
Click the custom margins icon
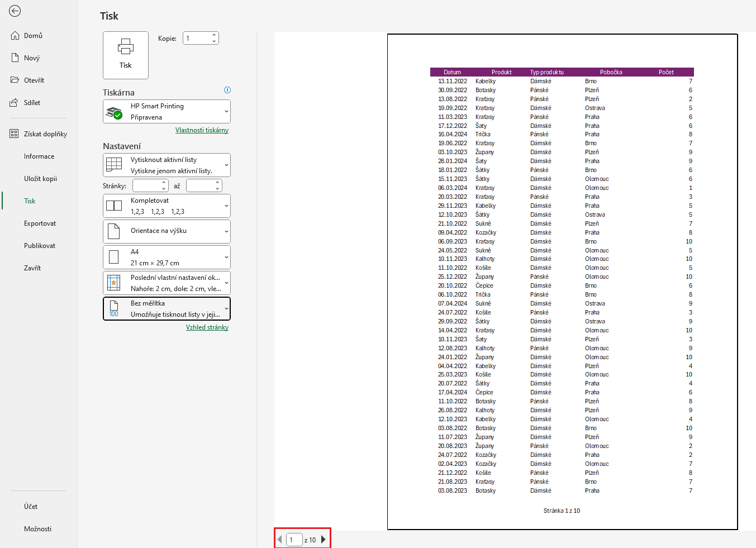click(x=114, y=283)
